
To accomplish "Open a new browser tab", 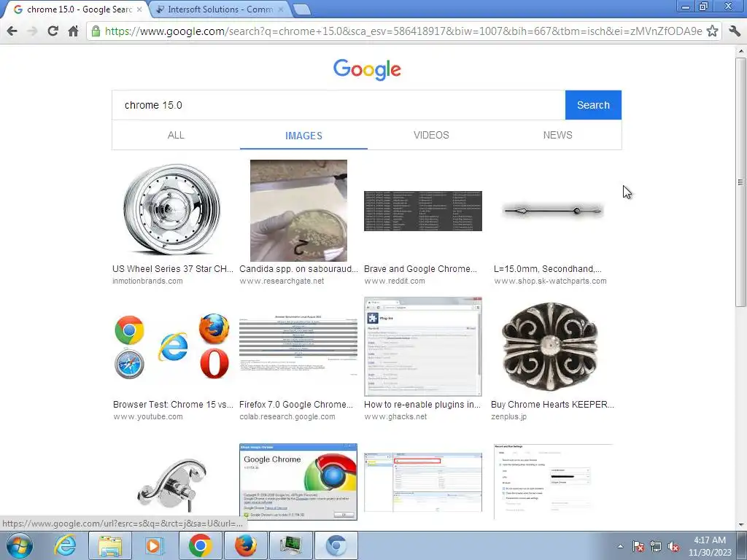I will click(x=301, y=9).
